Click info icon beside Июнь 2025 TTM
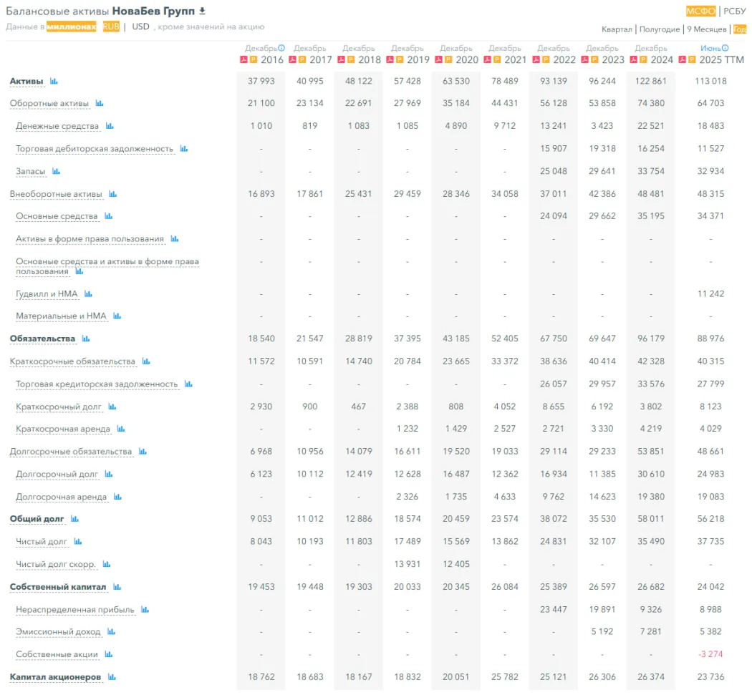This screenshot has width=752, height=700. tap(725, 48)
